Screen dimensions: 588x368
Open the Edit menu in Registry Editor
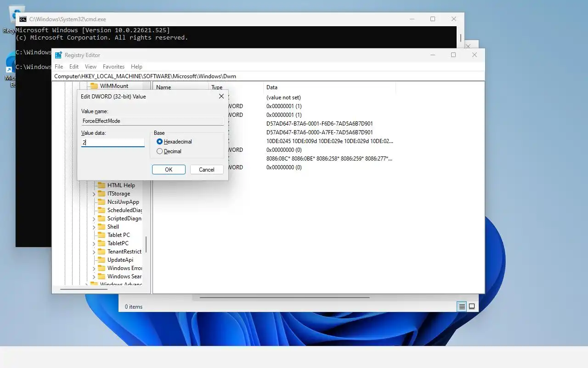(x=74, y=67)
